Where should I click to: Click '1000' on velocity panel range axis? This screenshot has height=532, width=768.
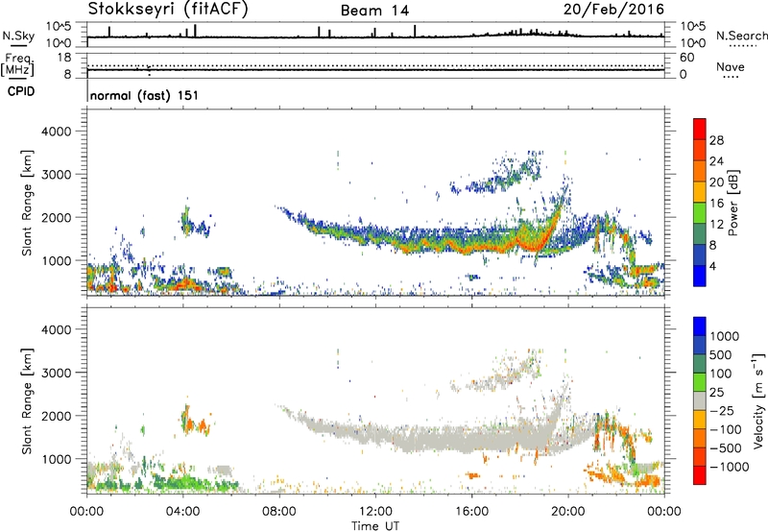tap(56, 458)
